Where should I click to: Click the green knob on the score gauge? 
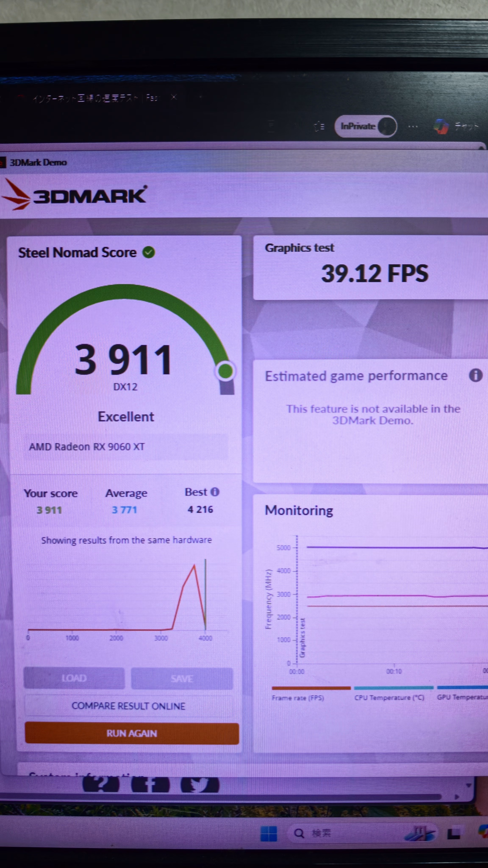225,371
